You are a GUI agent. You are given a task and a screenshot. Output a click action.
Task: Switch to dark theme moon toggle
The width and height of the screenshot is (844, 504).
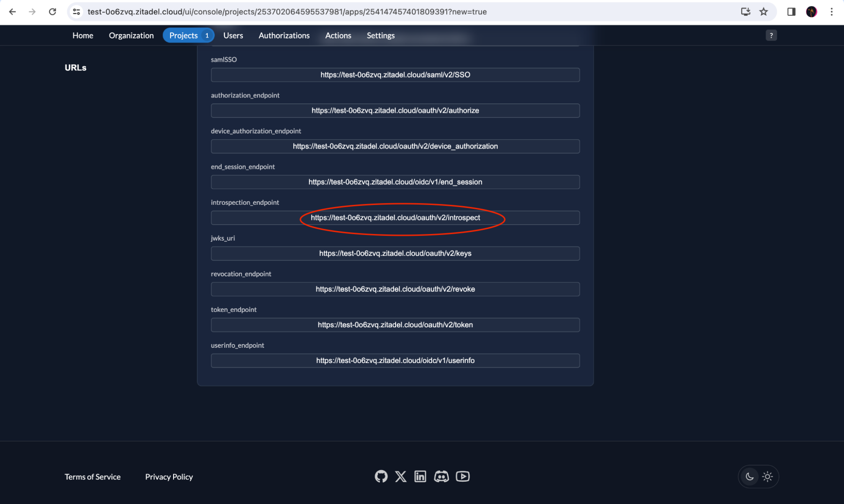click(749, 477)
